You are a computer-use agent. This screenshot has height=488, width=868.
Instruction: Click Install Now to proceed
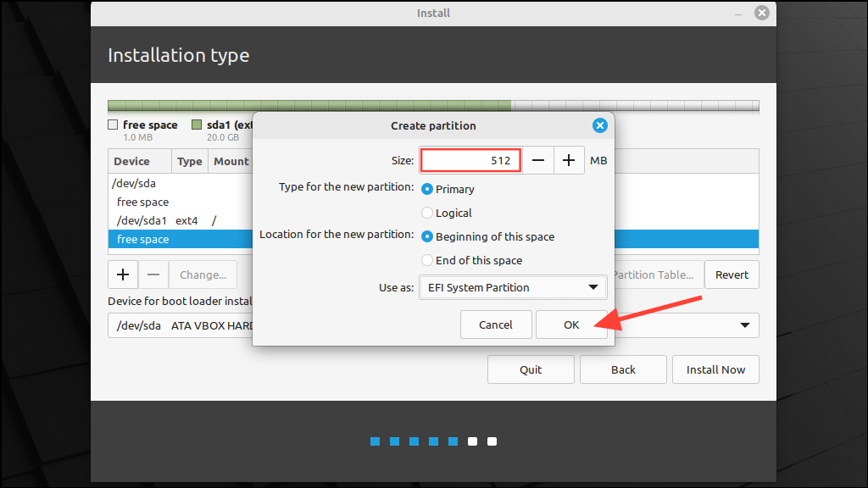coord(715,369)
